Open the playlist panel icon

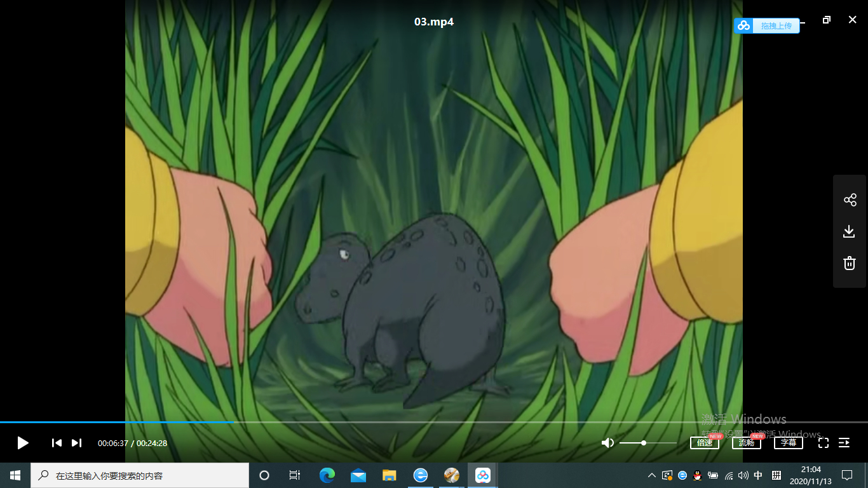click(x=844, y=443)
